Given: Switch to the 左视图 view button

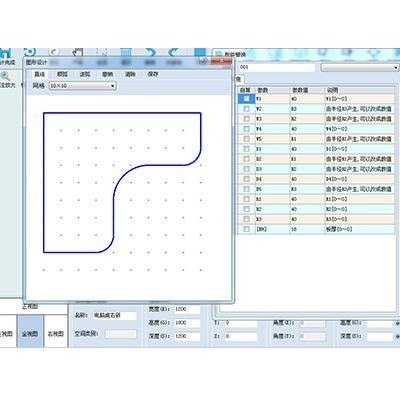Looking at the screenshot, I should click(7, 333).
